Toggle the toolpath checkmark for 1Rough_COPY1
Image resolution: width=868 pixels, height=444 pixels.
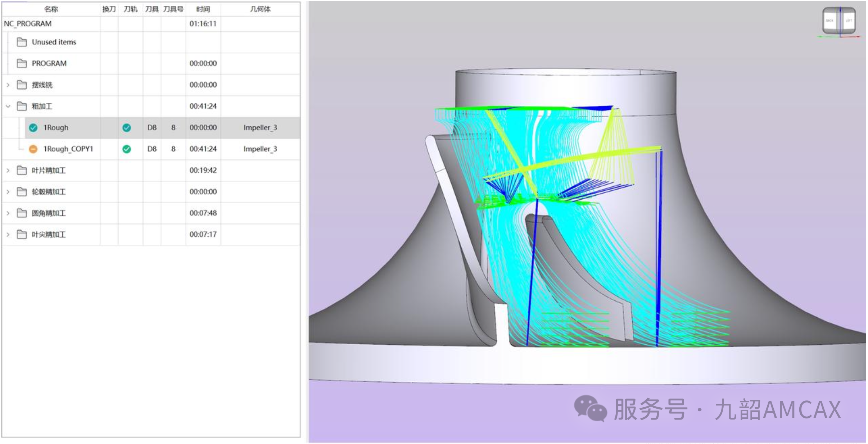pyautogui.click(x=127, y=149)
